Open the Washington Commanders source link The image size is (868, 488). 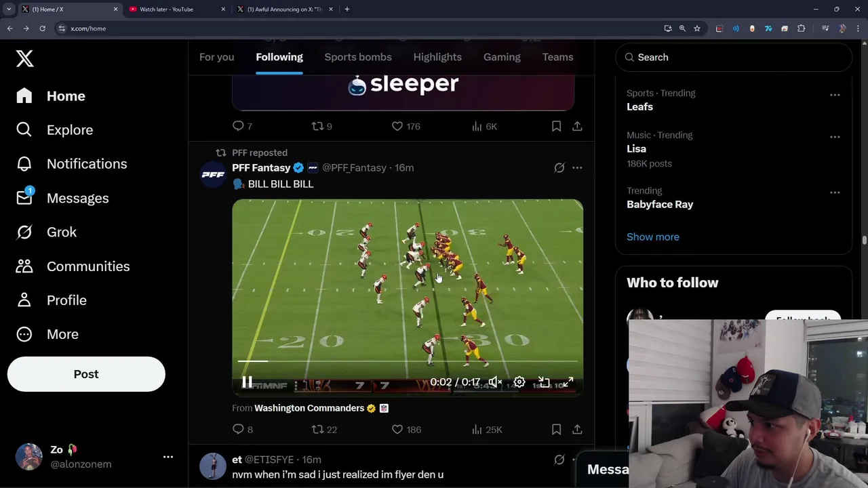tap(309, 408)
